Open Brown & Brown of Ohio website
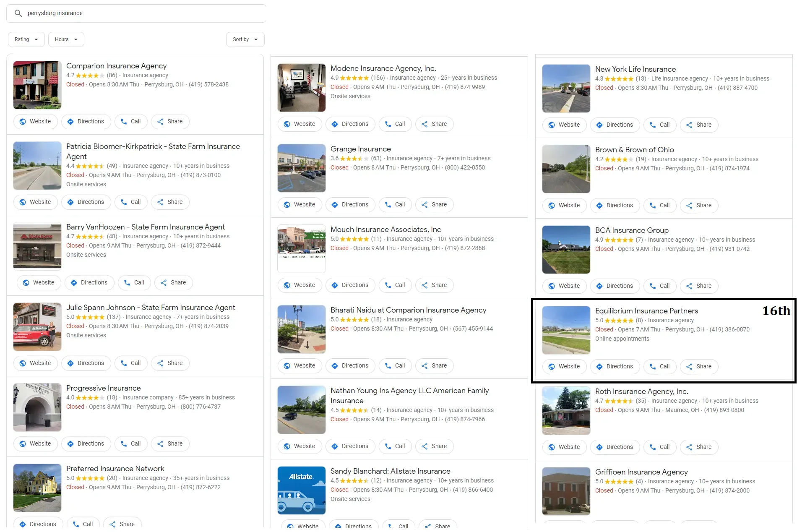This screenshot has height=532, width=797. coord(564,206)
